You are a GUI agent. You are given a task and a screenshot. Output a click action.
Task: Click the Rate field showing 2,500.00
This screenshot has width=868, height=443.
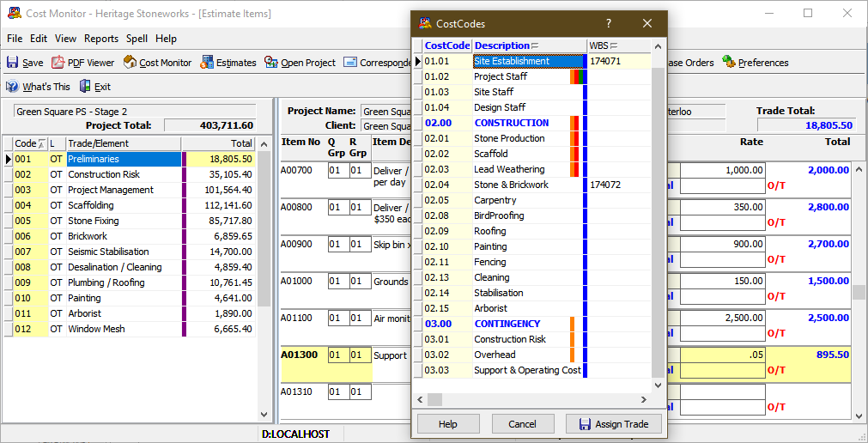[x=722, y=319]
